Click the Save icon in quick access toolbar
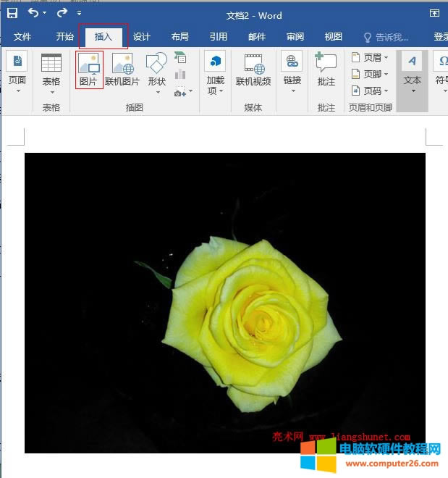This screenshot has height=478, width=448. pyautogui.click(x=12, y=13)
